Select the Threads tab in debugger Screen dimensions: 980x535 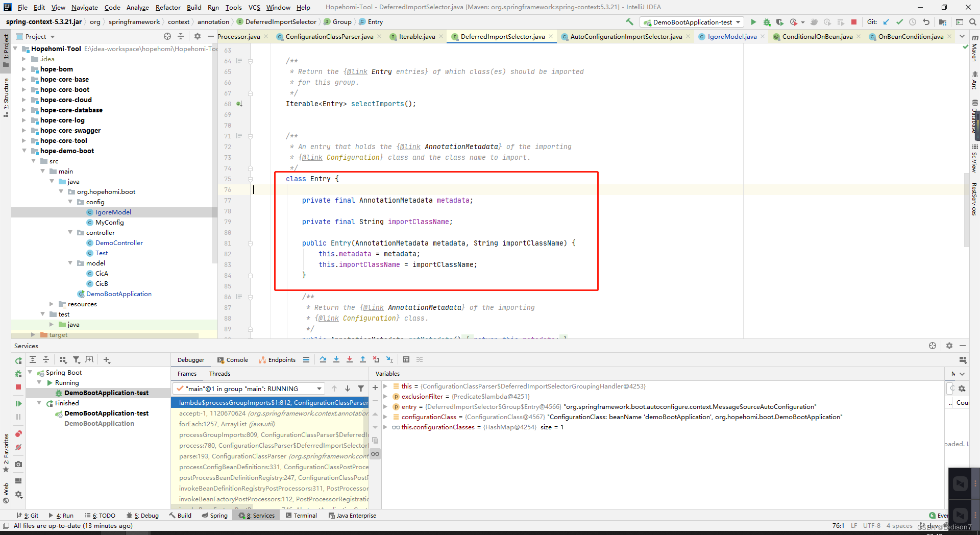(x=219, y=374)
